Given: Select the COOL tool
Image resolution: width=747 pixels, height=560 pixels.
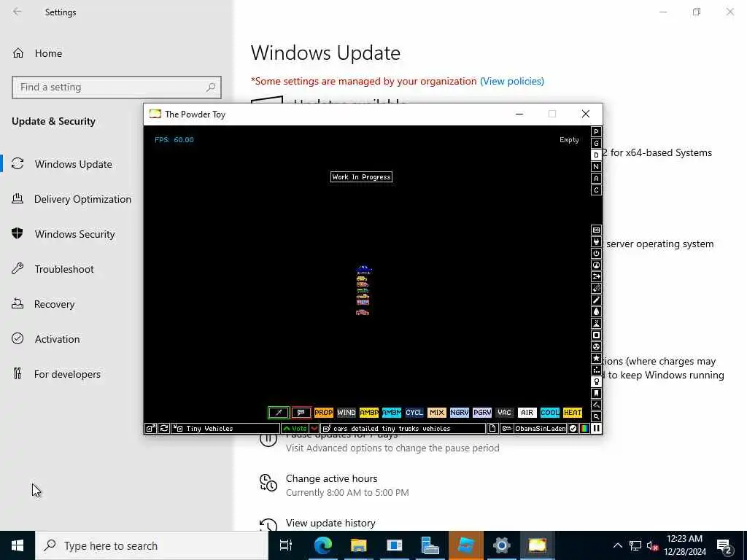Looking at the screenshot, I should 550,413.
